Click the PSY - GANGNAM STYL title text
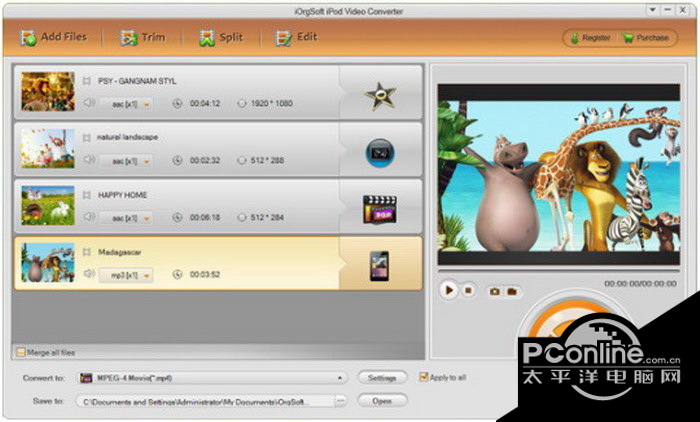The height and width of the screenshot is (422, 700). coord(137,81)
